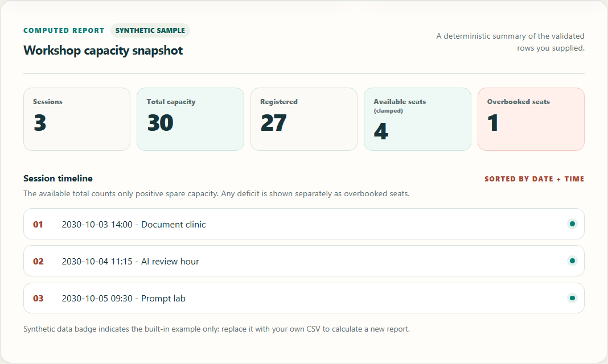Click the 'deterministic summary' description text

(510, 42)
